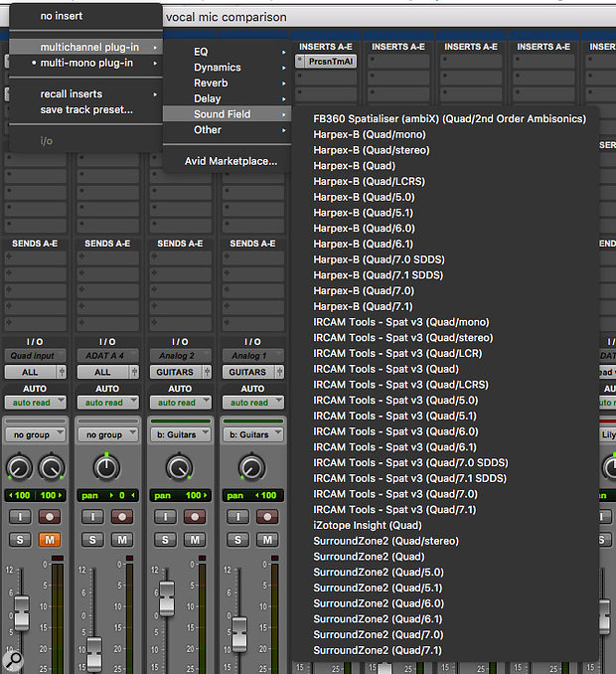Open no group selector on ADAT A 4 track
Viewport: 616px width, 674px height.
click(108, 434)
